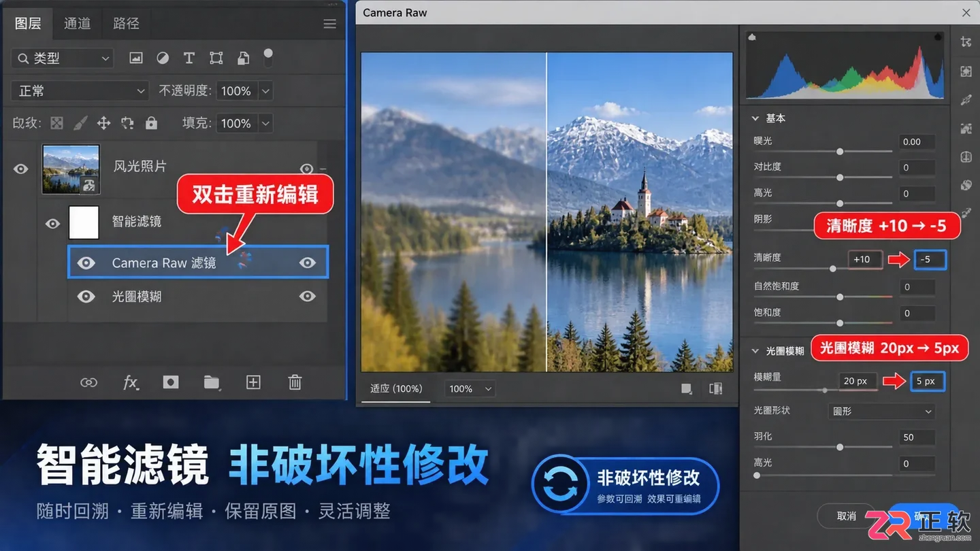Switch to the 路径 tab
Viewport: 980px width, 551px height.
[126, 23]
